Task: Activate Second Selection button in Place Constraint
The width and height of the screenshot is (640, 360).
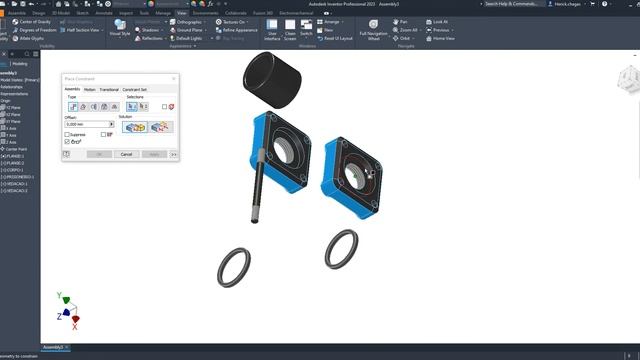Action: [x=143, y=107]
